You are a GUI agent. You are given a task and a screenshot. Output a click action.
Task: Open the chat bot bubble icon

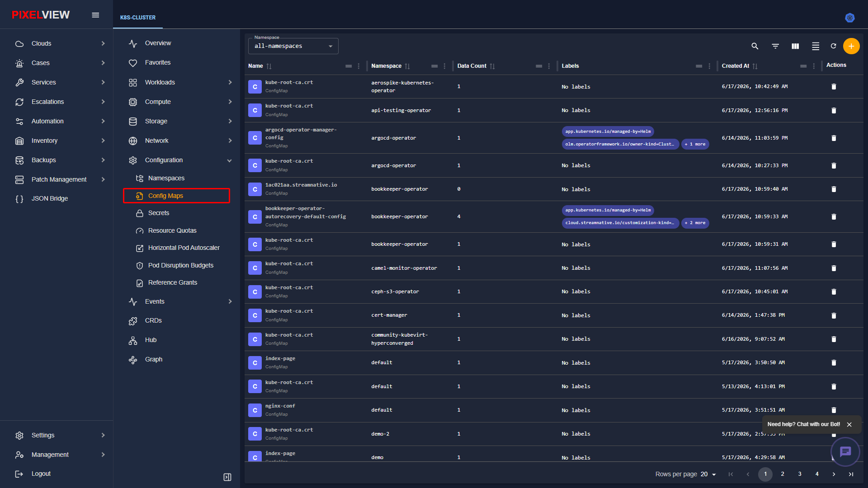click(845, 451)
